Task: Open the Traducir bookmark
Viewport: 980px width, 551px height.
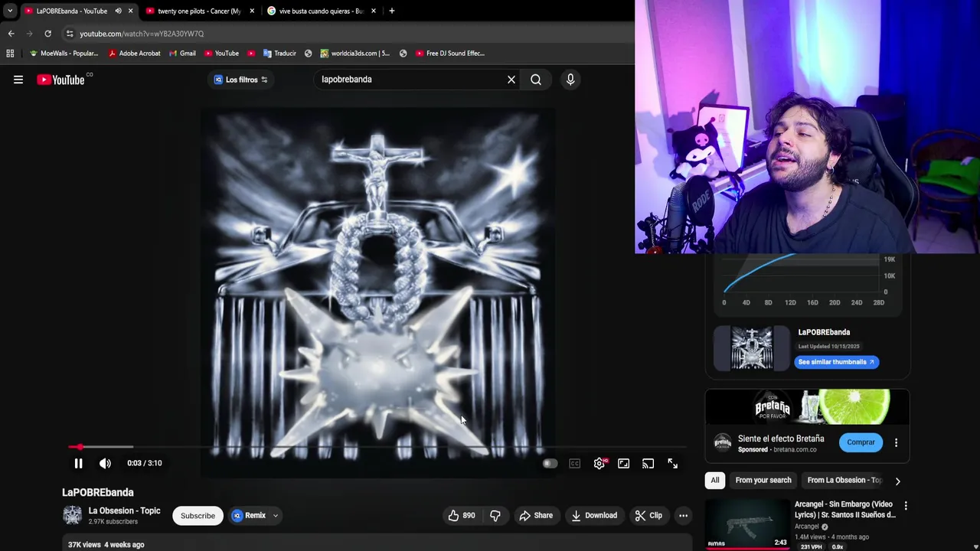Action: pyautogui.click(x=279, y=54)
